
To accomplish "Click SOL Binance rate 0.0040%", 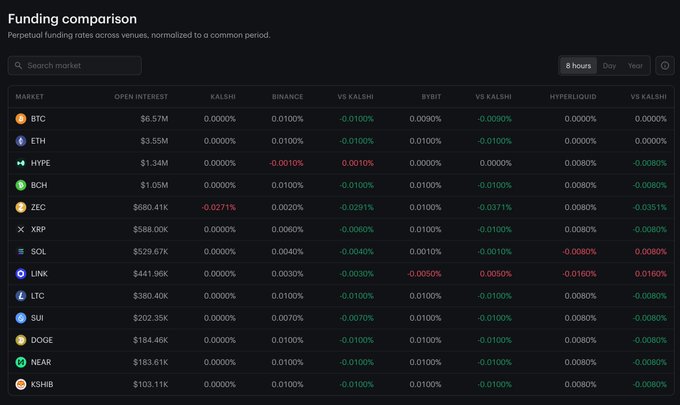I will 288,251.
